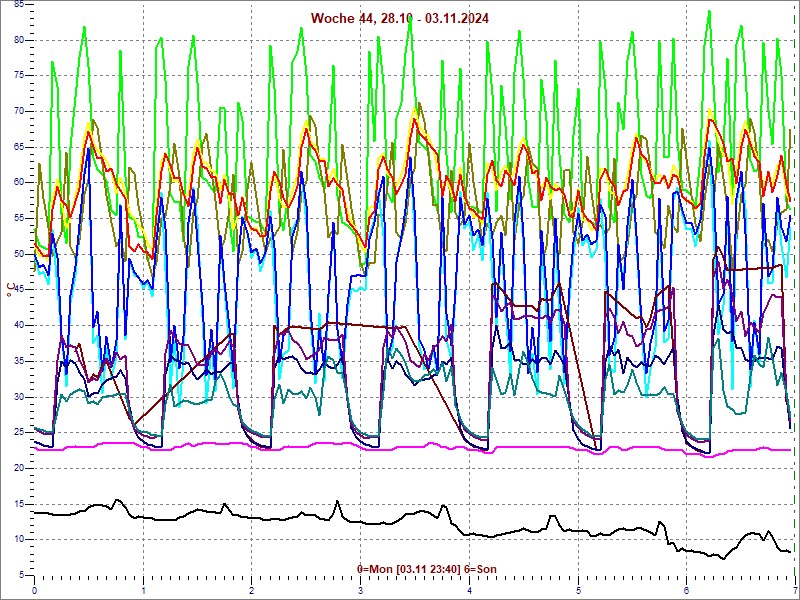This screenshot has height=600, width=800.
Task: Click the 30 label on the y-axis
Action: click(x=19, y=397)
